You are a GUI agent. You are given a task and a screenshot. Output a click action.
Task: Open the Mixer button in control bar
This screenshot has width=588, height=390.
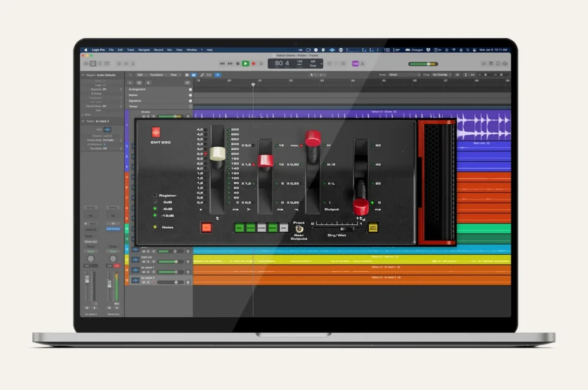(126, 64)
